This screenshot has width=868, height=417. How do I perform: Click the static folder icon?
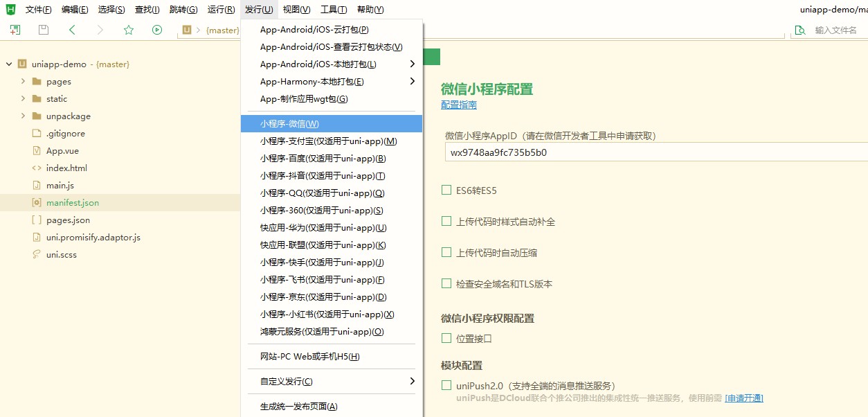point(37,99)
